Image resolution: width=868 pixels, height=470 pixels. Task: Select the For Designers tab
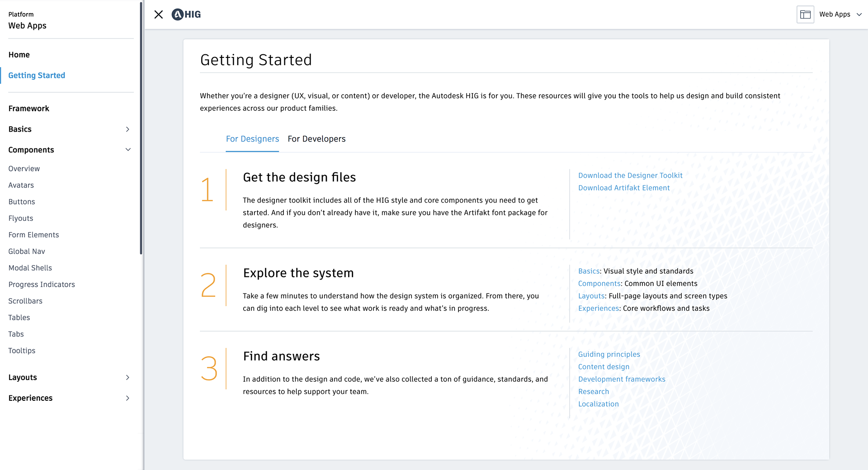tap(252, 139)
